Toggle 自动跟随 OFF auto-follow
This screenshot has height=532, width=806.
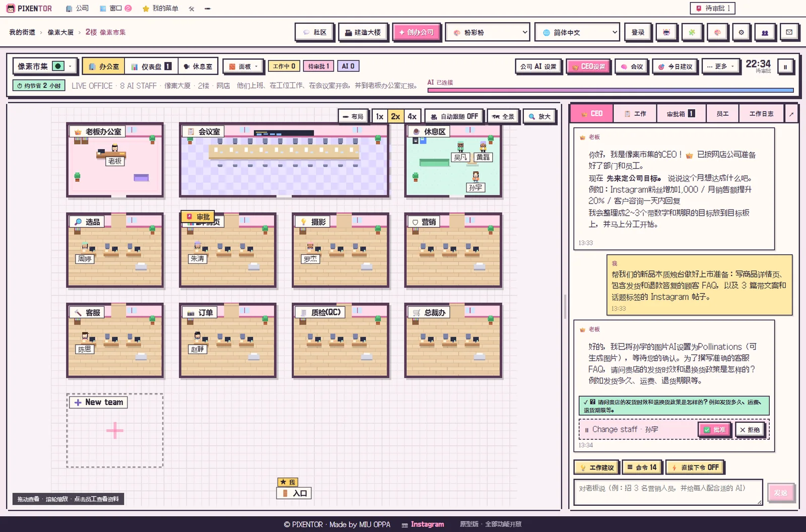[x=454, y=116]
